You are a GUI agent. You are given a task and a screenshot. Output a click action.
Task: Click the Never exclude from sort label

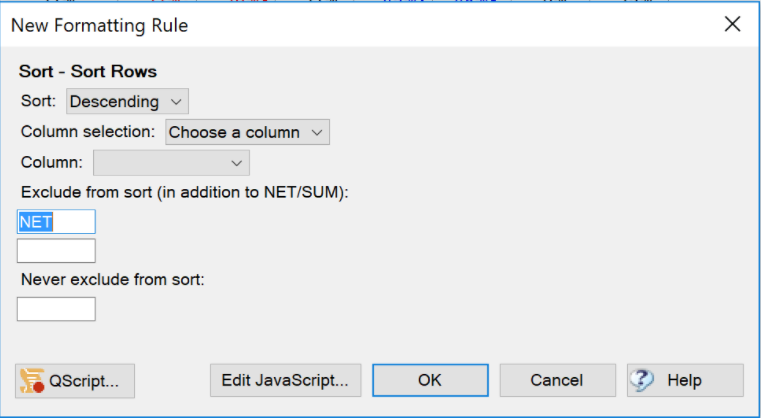tap(112, 280)
